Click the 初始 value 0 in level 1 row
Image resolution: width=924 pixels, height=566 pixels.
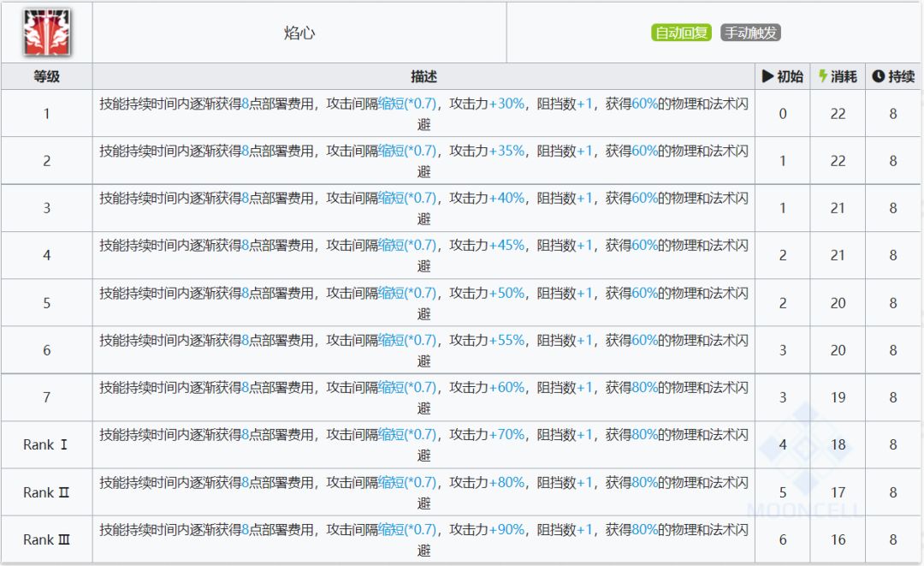point(782,113)
